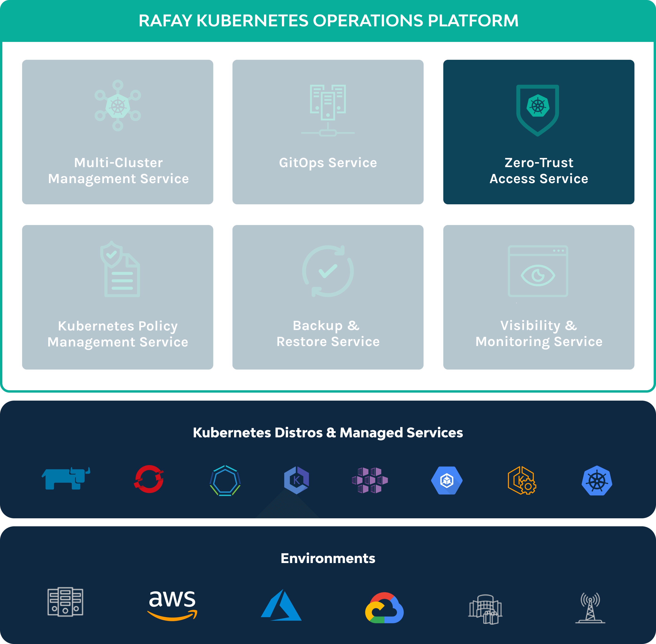Image resolution: width=656 pixels, height=644 pixels.
Task: Select the heptagon outline distro logo
Action: [x=225, y=480]
